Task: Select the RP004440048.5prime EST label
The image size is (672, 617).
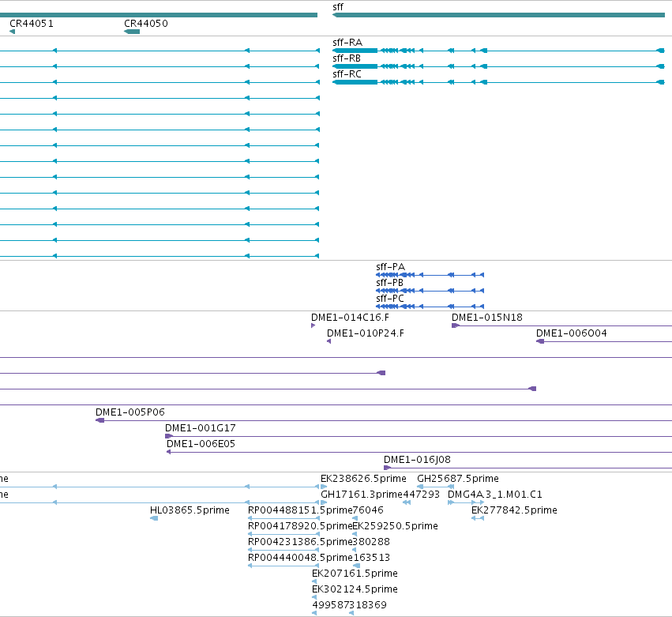Action: point(300,559)
